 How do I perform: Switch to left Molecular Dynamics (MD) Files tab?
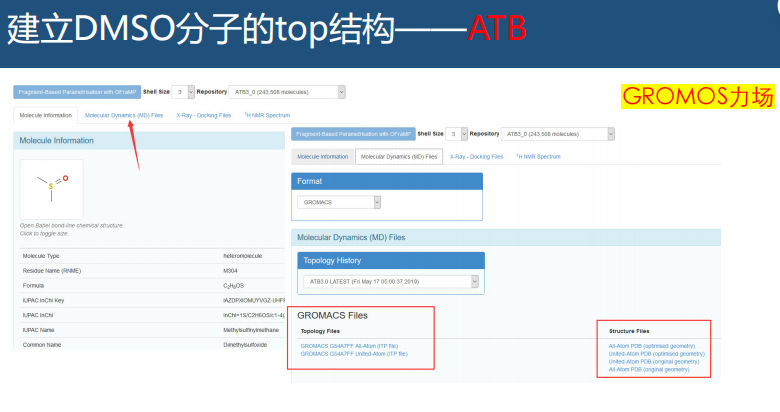pos(124,115)
